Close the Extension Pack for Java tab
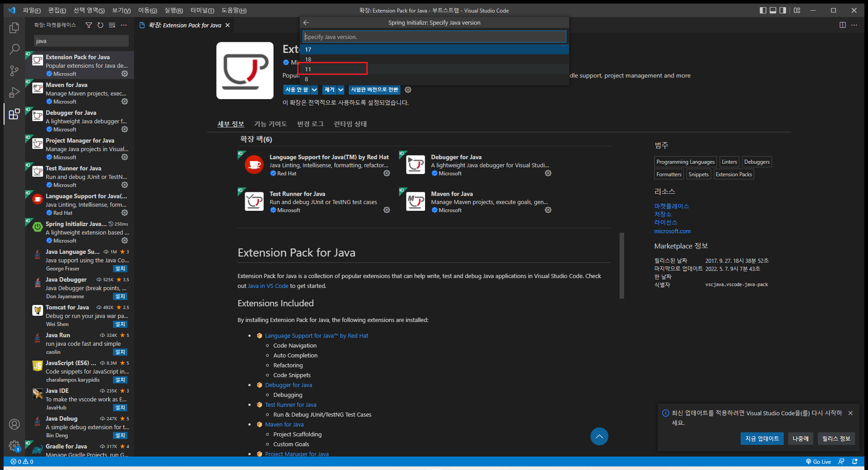868x470 pixels. click(228, 25)
